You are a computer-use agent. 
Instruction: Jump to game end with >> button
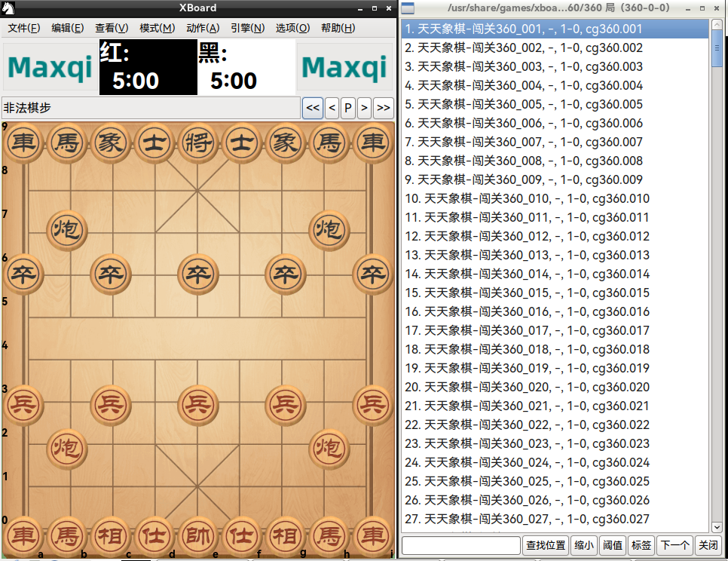pyautogui.click(x=384, y=109)
